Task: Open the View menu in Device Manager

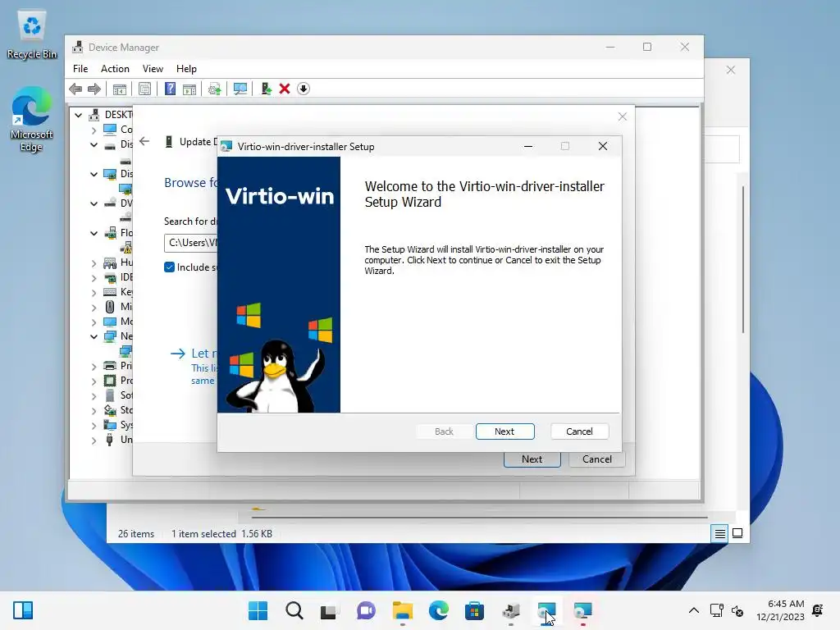Action: pyautogui.click(x=153, y=69)
